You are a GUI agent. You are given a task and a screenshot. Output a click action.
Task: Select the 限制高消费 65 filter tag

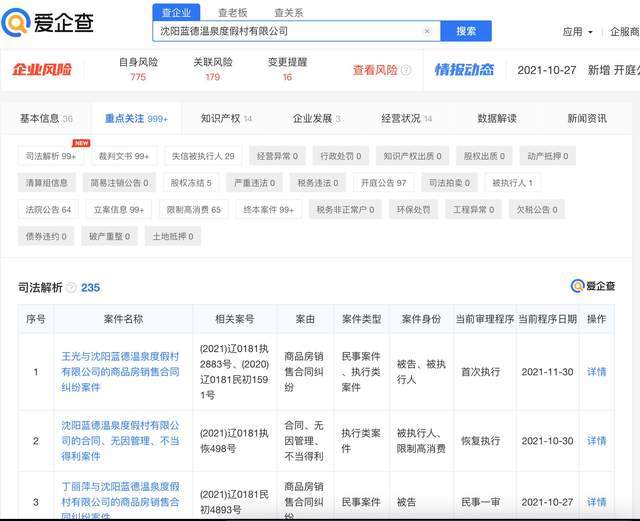(x=193, y=209)
